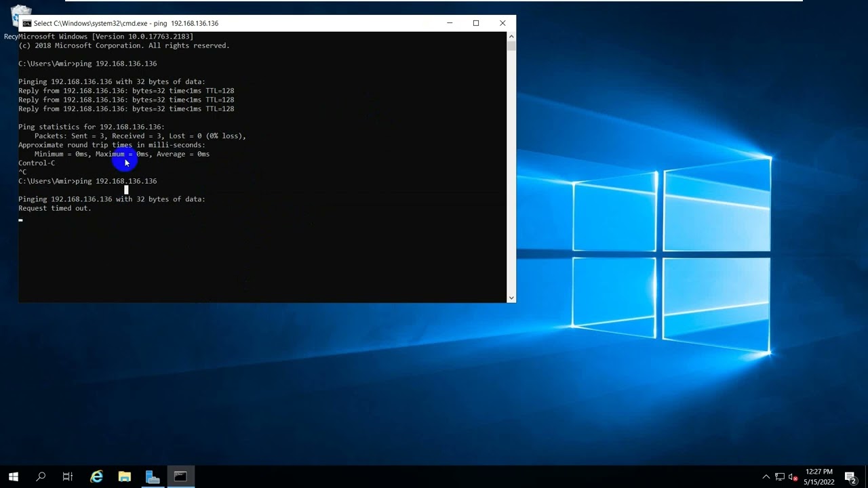
Task: Click the "Ping statistics for 192.168.136.136:" line
Action: [92, 127]
